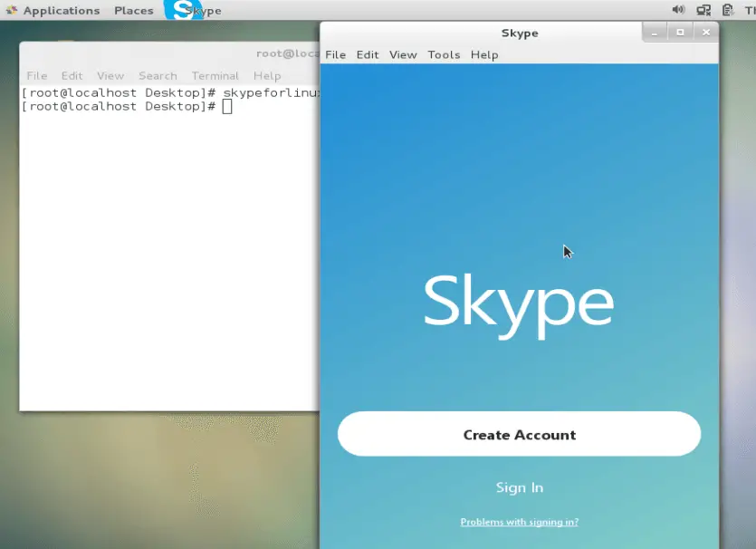
Task: Open the Terminal window's View menu
Action: click(x=110, y=76)
